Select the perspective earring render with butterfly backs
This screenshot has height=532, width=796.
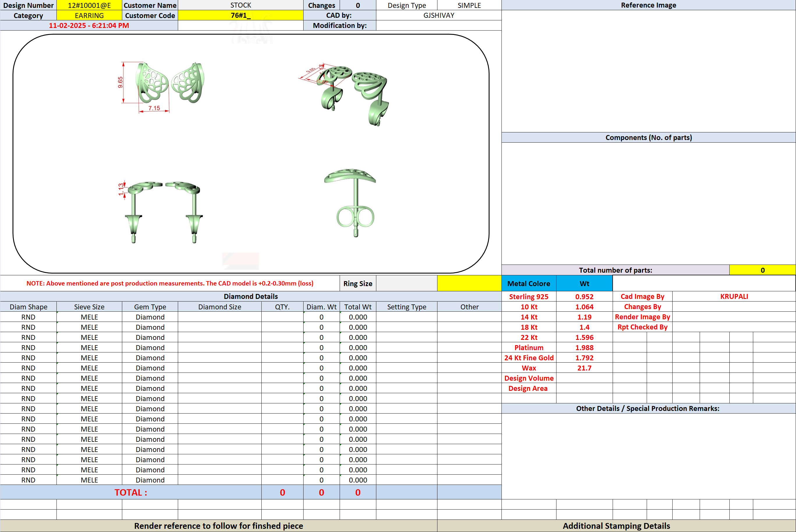click(343, 94)
